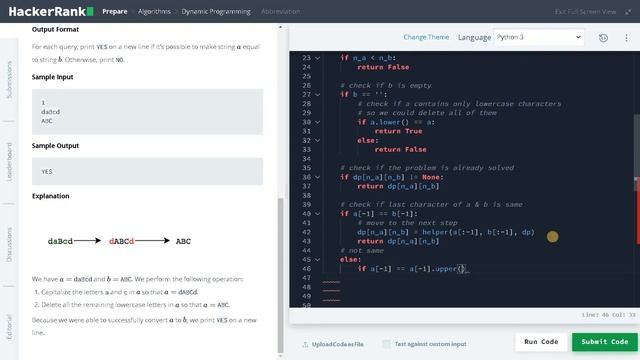Click the Output Format heading
640x360 pixels.
[56, 29]
